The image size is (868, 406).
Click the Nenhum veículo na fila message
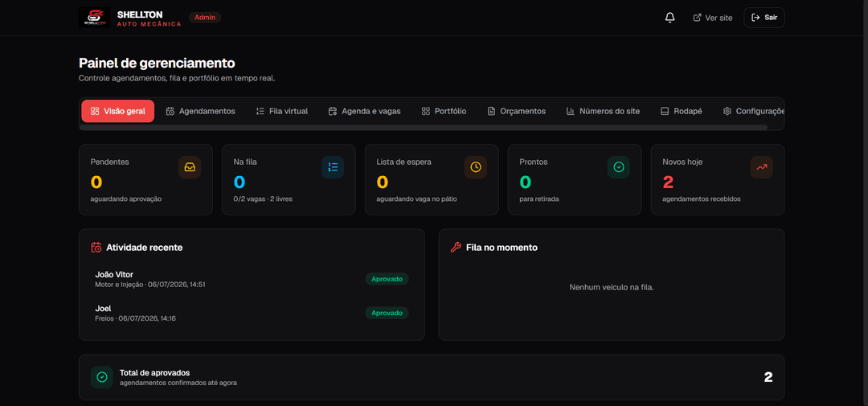coord(612,288)
